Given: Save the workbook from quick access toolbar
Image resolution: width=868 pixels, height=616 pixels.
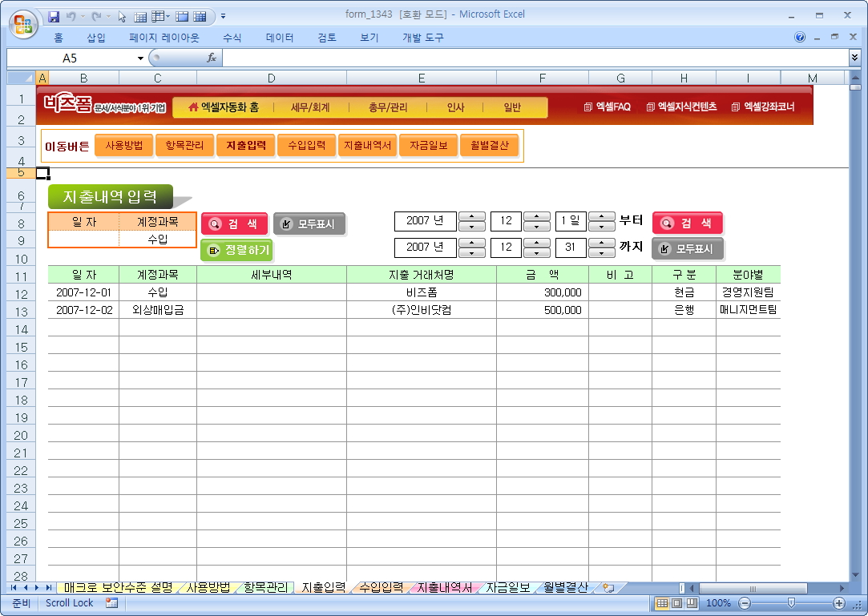Looking at the screenshot, I should (x=54, y=16).
